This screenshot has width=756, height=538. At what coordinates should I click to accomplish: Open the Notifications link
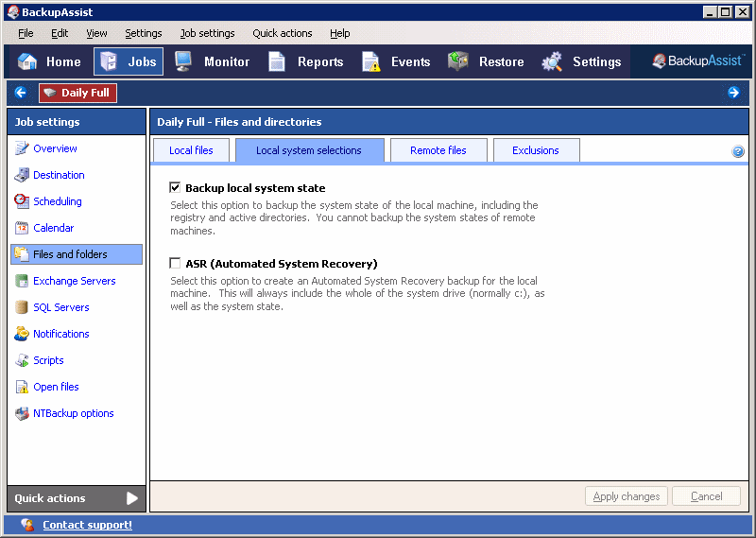tap(61, 334)
